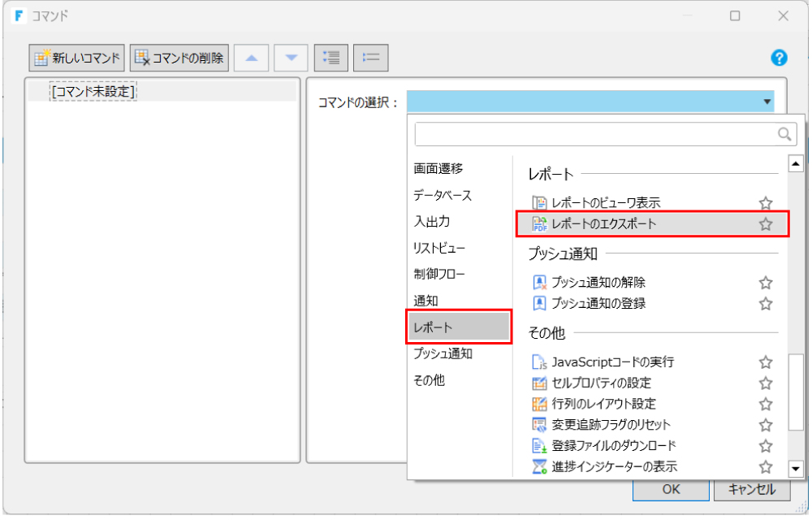Select the データベース category
Viewport: 812px width, 520px height.
coord(443,196)
